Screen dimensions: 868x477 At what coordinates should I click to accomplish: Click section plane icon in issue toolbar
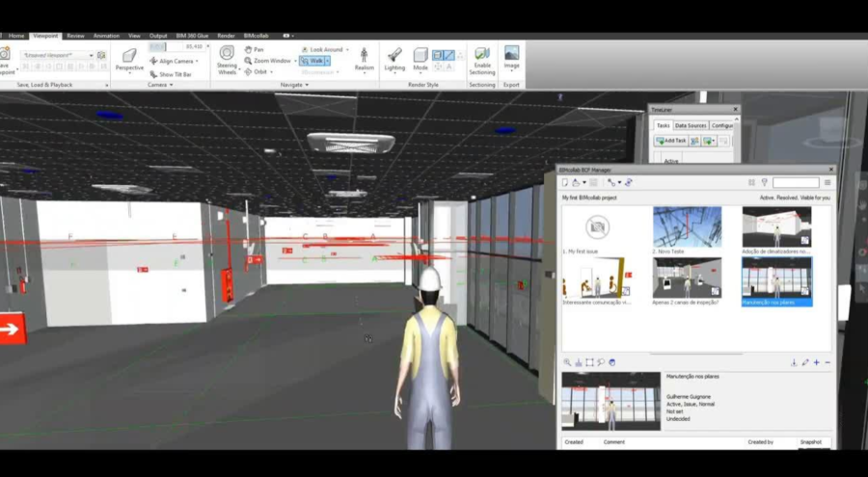pos(578,362)
